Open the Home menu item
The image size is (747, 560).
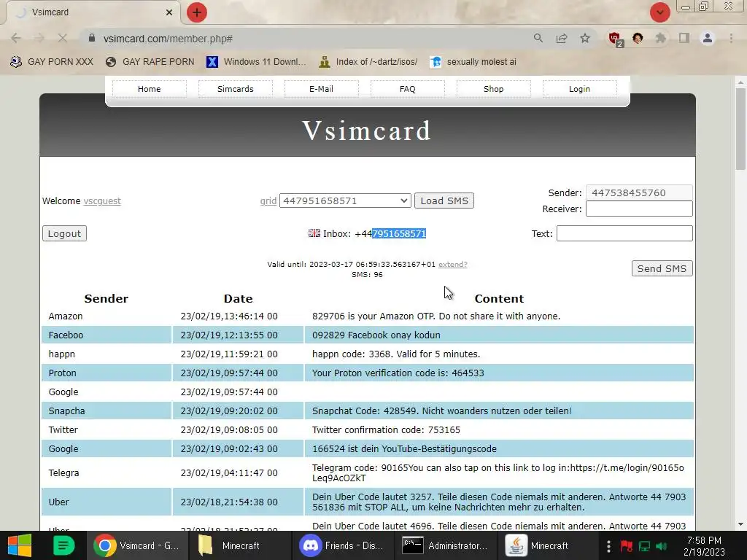click(149, 89)
